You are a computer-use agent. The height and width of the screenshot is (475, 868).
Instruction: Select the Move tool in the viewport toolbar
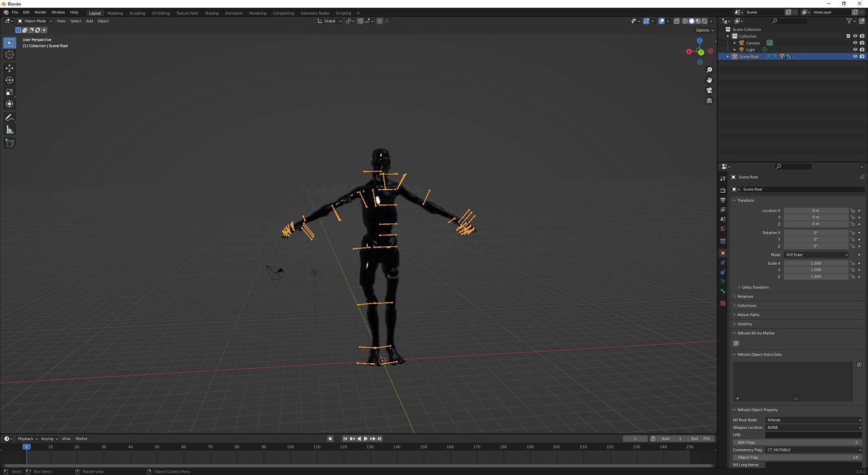tap(9, 68)
